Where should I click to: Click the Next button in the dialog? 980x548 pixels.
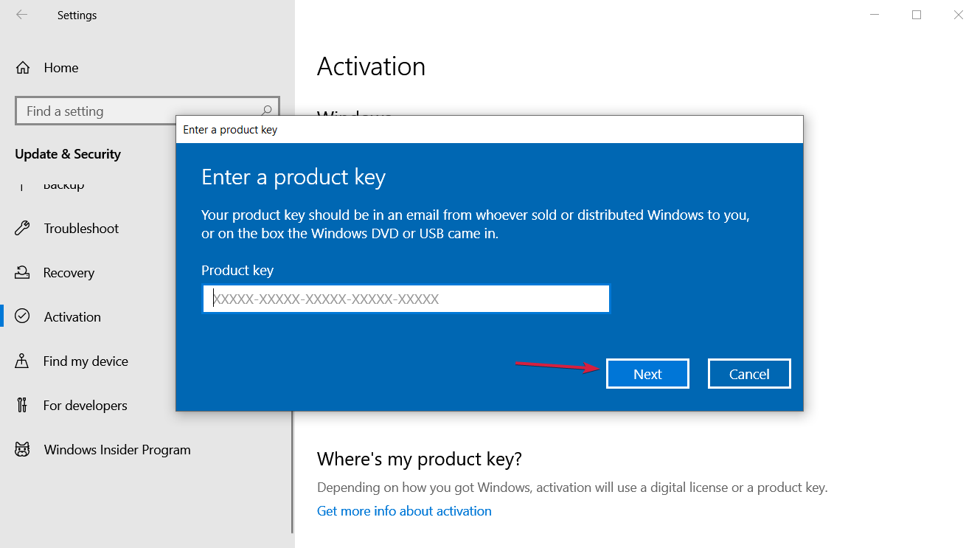pyautogui.click(x=647, y=373)
